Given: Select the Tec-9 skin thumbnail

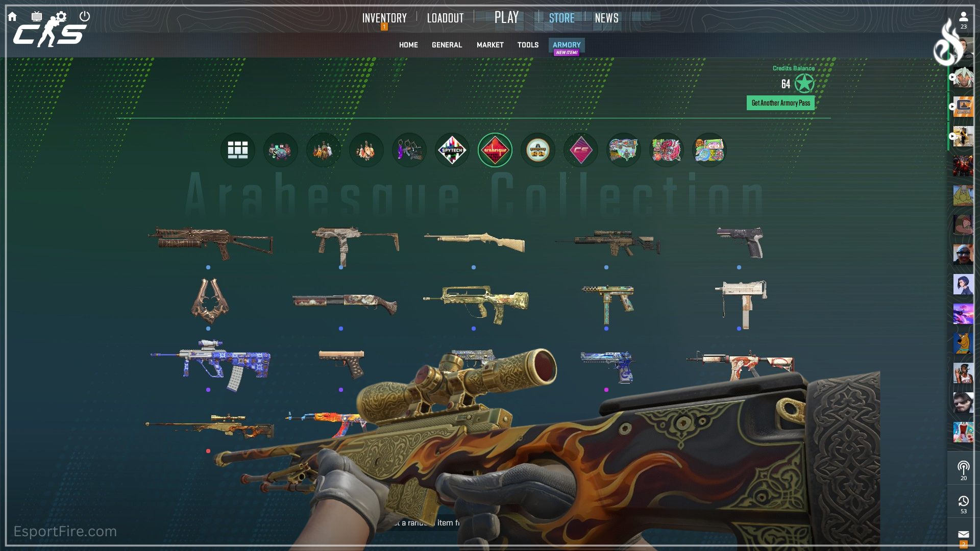Looking at the screenshot, I should click(x=608, y=304).
